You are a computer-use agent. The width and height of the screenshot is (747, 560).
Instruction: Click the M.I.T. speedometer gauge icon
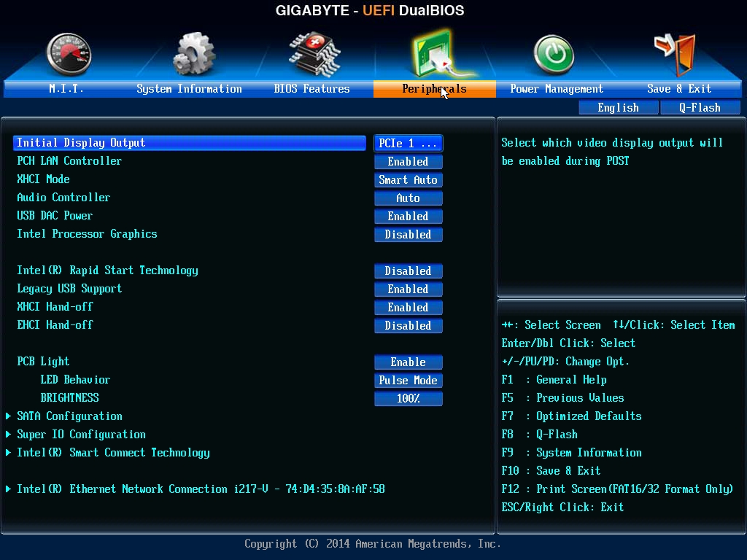[x=69, y=54]
